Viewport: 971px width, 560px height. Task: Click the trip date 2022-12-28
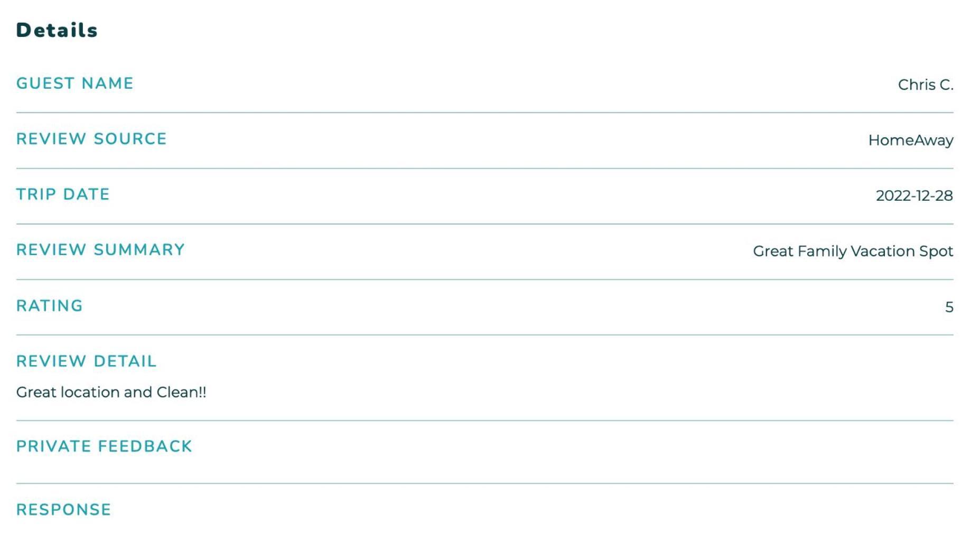pyautogui.click(x=914, y=195)
